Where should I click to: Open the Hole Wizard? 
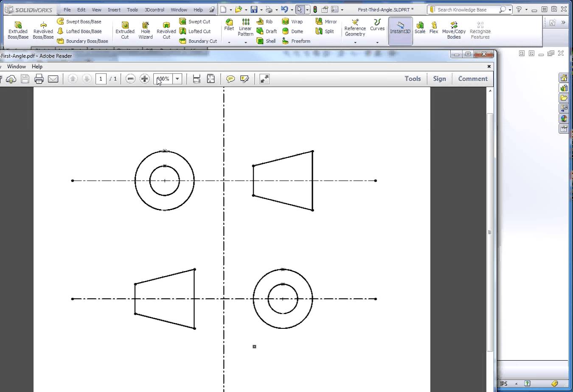coord(145,31)
